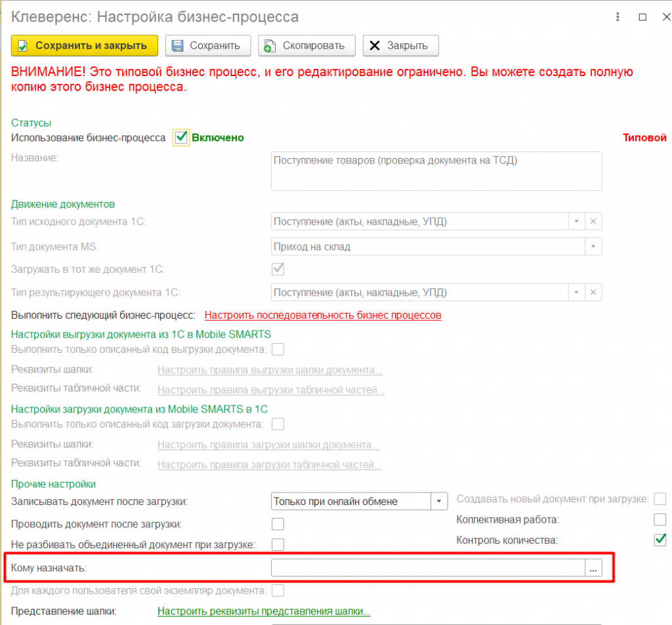Toggle 'Использование бизнес-процесса' checkbox
672x625 pixels.
click(181, 138)
